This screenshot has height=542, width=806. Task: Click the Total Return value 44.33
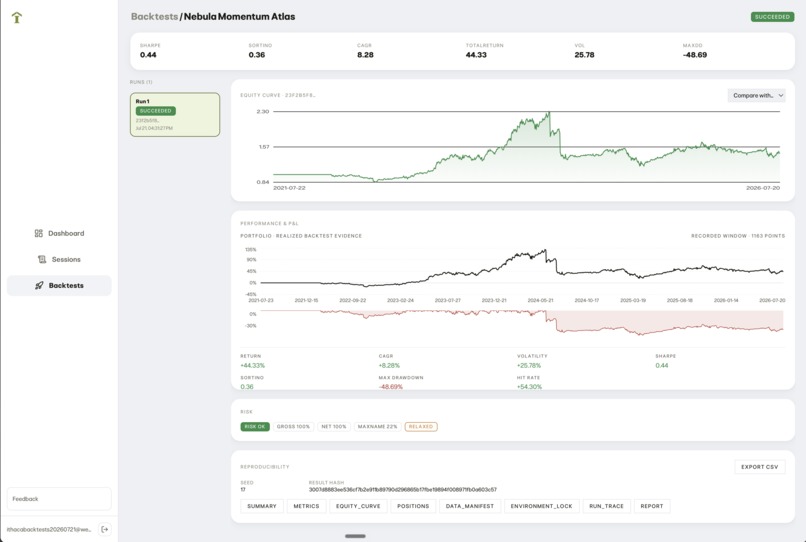(476, 55)
